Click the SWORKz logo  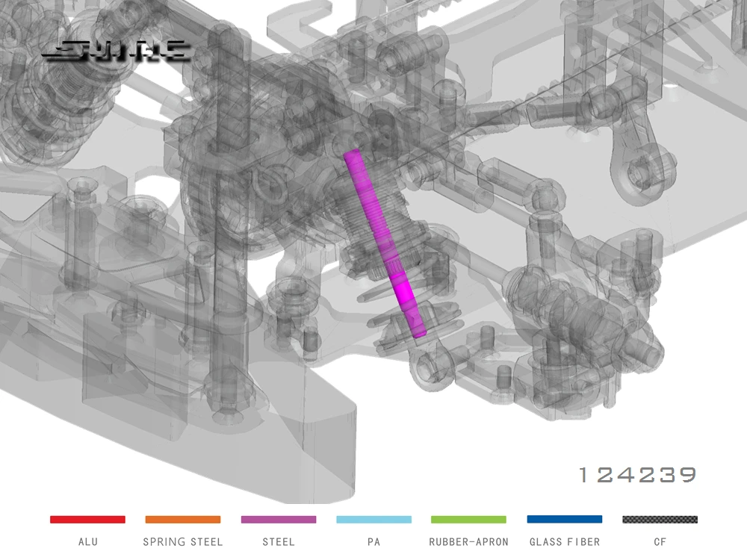(x=117, y=51)
